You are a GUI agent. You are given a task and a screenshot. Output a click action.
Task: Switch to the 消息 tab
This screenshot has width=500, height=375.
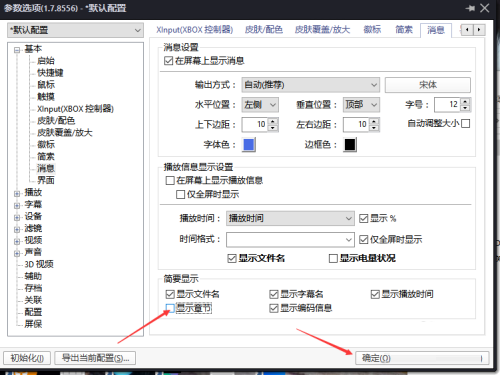[x=436, y=30]
